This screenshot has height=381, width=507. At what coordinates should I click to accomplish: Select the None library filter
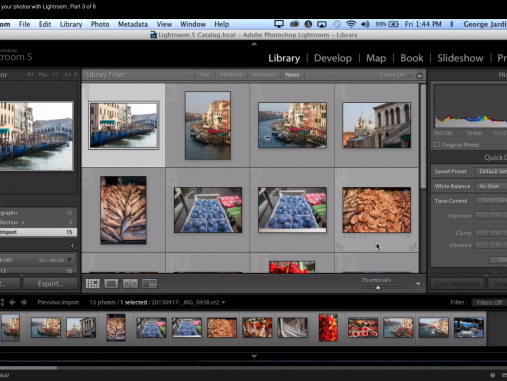click(292, 75)
